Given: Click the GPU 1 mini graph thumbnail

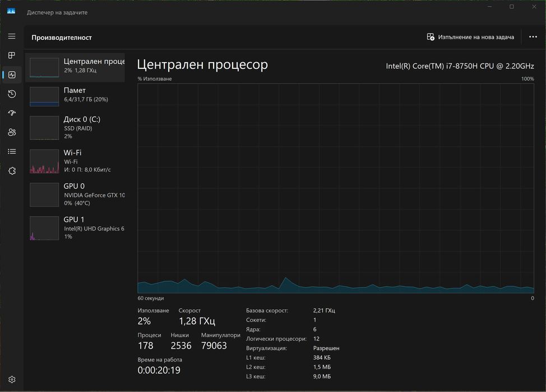Looking at the screenshot, I should 44,228.
